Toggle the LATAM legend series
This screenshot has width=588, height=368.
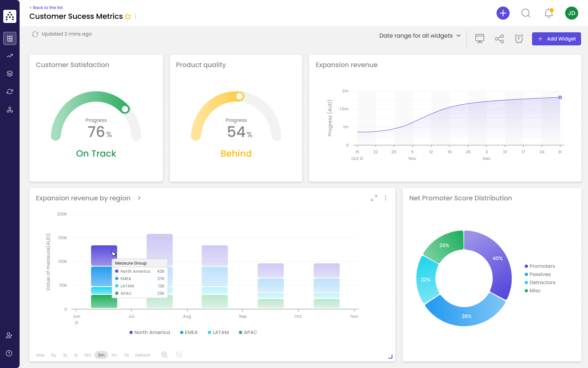(x=218, y=332)
